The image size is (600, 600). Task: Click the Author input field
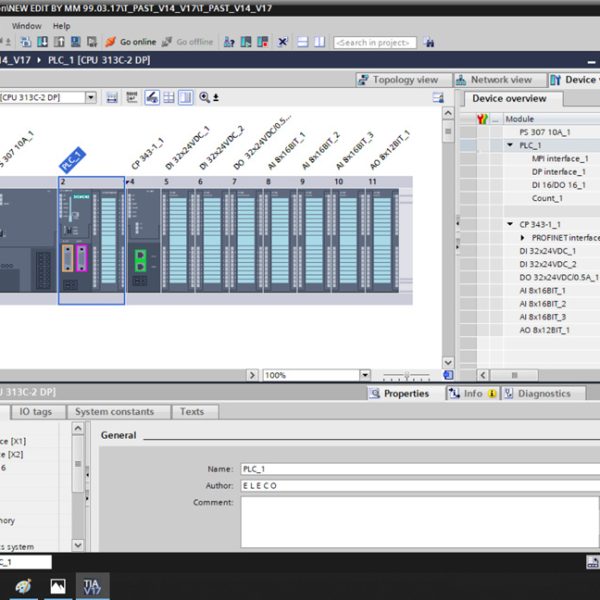(x=420, y=486)
